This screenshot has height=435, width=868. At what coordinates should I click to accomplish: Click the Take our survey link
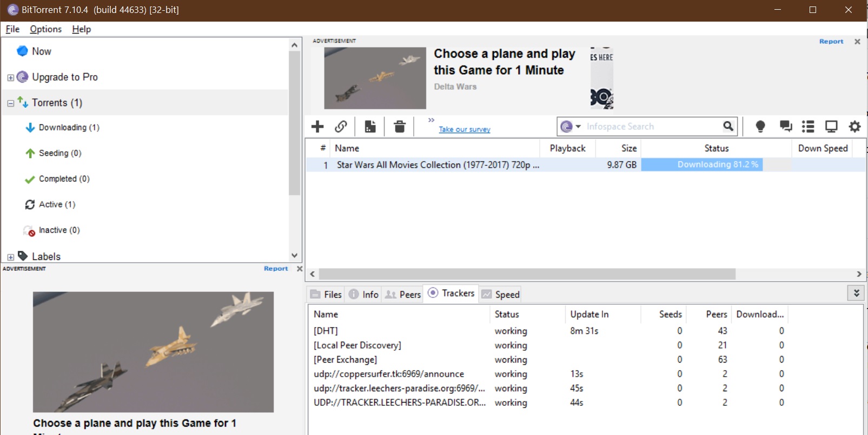tap(464, 129)
